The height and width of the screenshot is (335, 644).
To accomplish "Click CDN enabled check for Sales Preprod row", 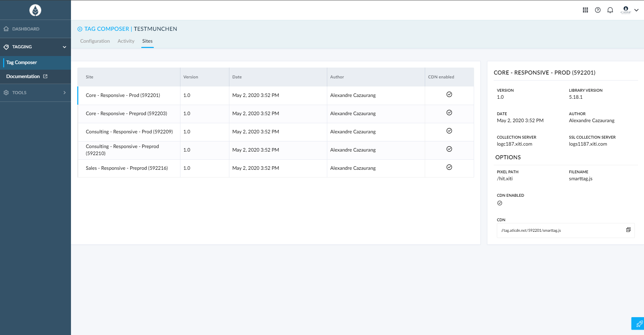I will pos(449,167).
